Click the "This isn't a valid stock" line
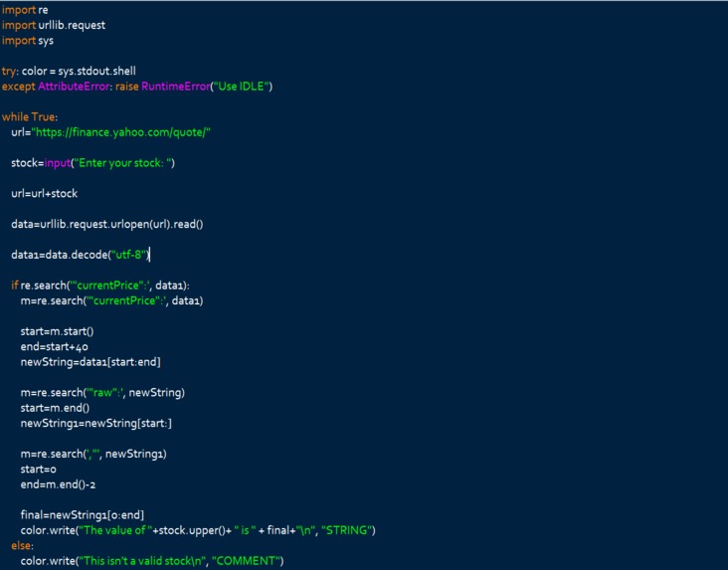Screen dimensions: 728x570 (152, 561)
